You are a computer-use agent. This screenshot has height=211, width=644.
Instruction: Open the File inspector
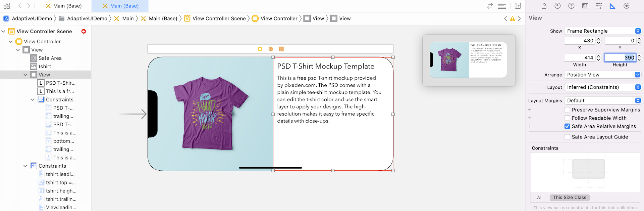(x=544, y=6)
